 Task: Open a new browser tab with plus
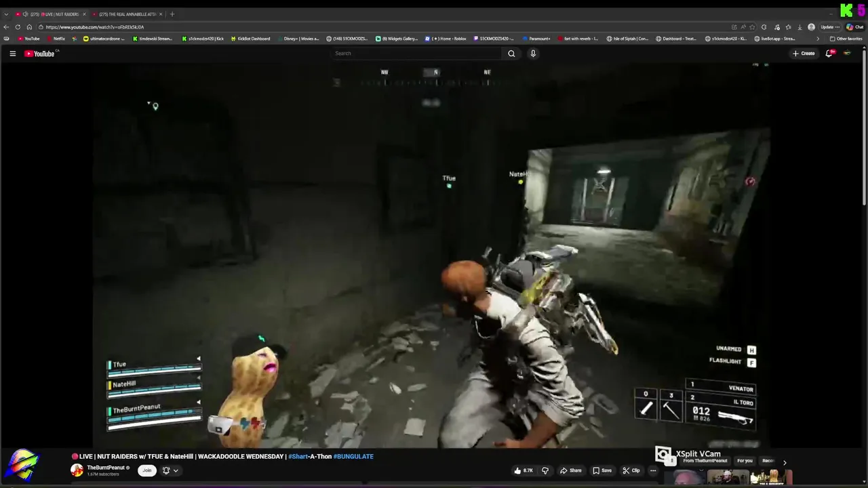172,14
